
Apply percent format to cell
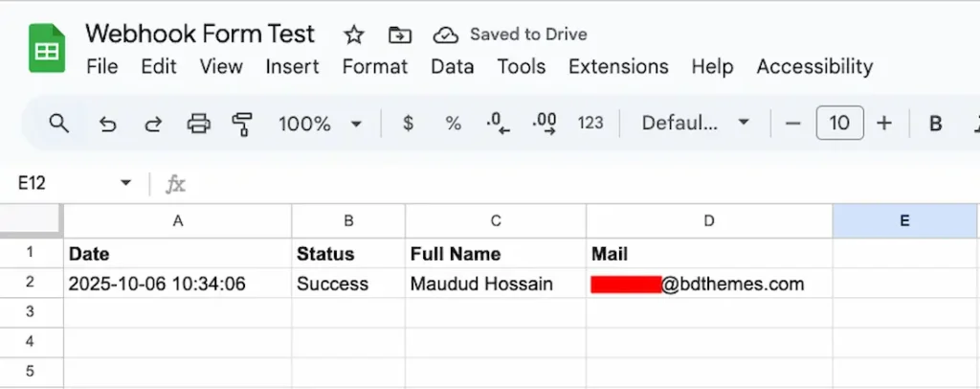pyautogui.click(x=454, y=123)
